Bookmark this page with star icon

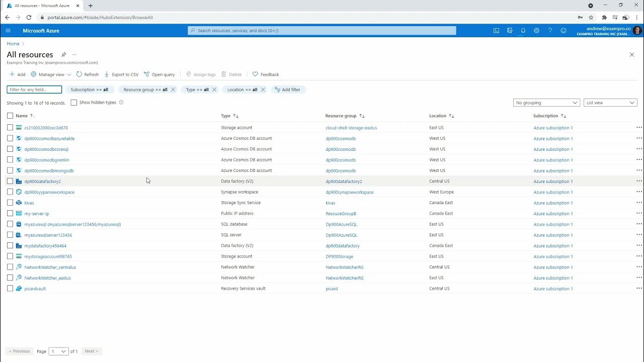click(592, 17)
